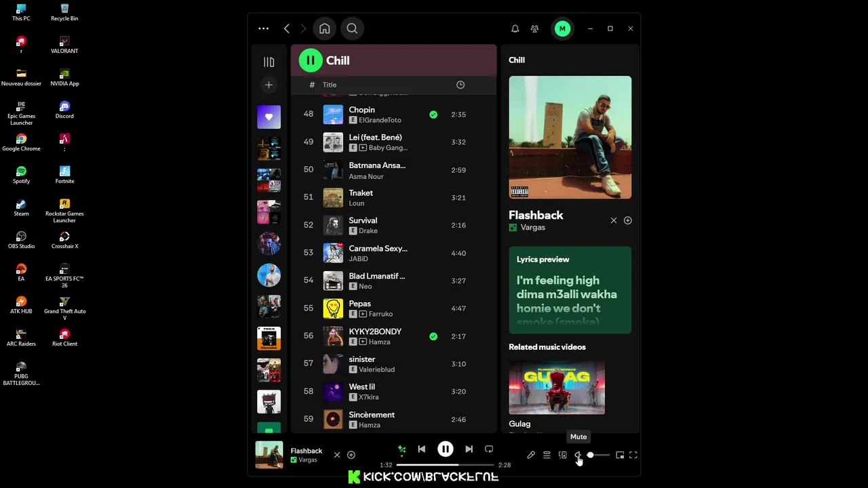
Task: Open the three-dots menu in Spotify
Action: tap(263, 28)
